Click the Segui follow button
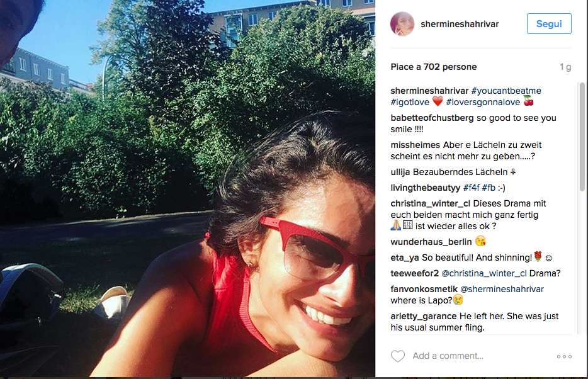588x379 pixels. click(x=549, y=24)
